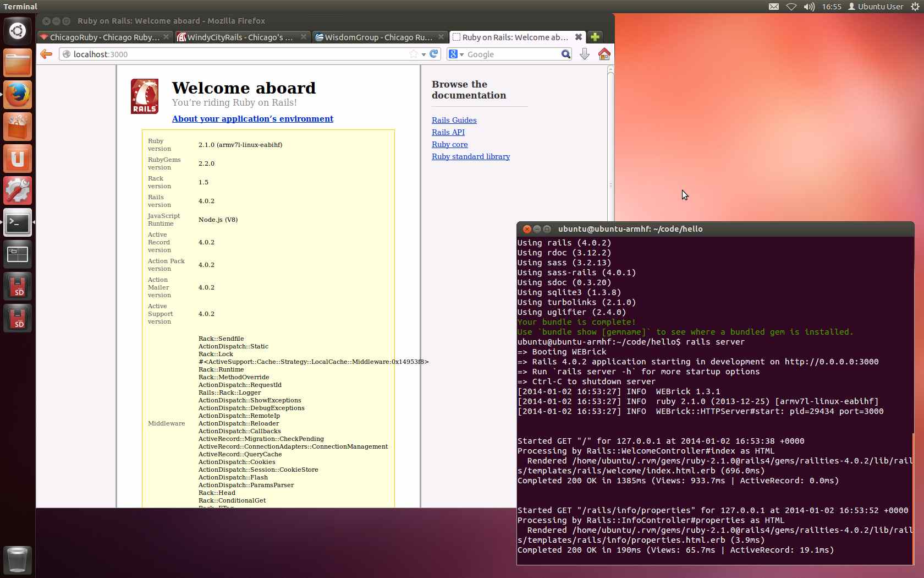Switch to the WisdomGroup tab

380,37
